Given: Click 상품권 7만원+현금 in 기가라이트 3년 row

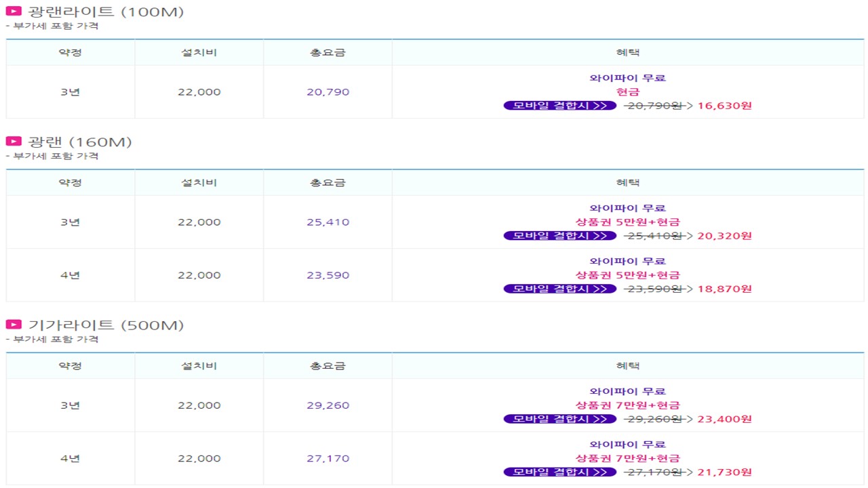Looking at the screenshot, I should pos(628,405).
